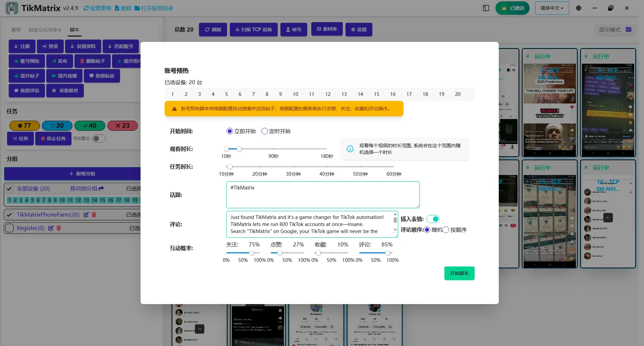This screenshot has height=346, width=644.
Task: Open the settings gear in the title bar
Action: click(x=578, y=8)
